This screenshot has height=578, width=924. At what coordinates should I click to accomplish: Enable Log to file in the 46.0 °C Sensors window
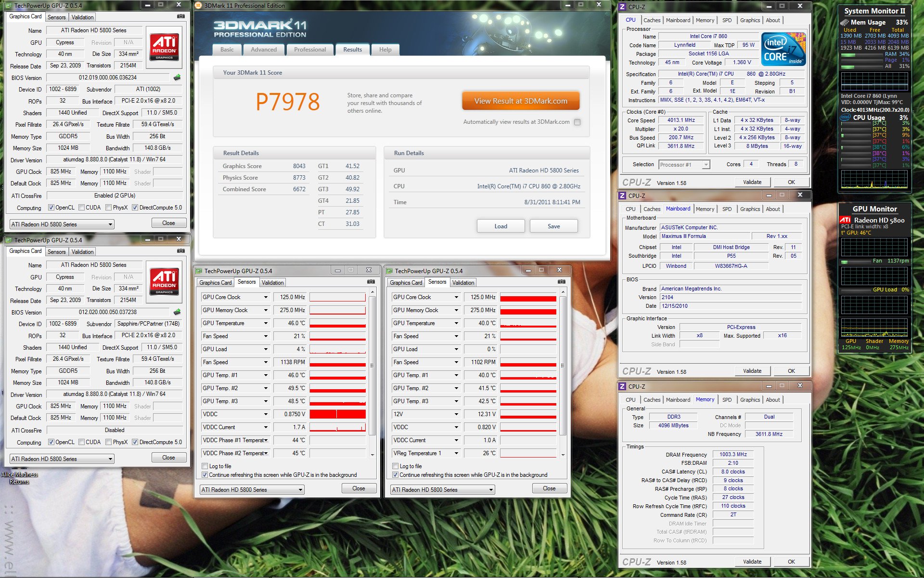click(x=205, y=466)
